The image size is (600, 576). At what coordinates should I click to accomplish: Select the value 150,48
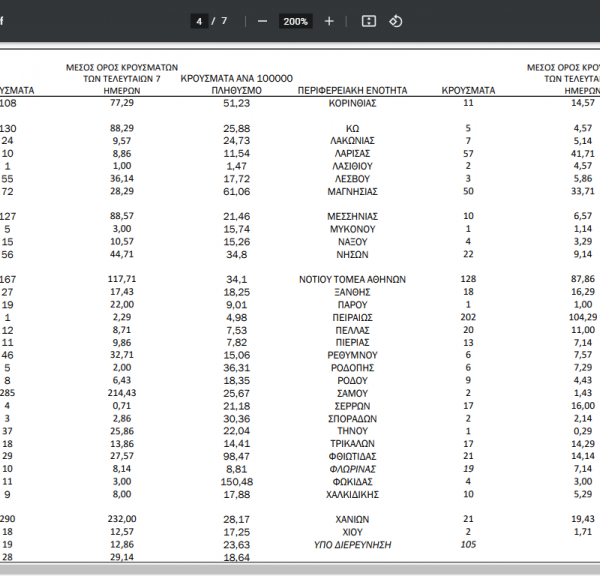pos(236,482)
